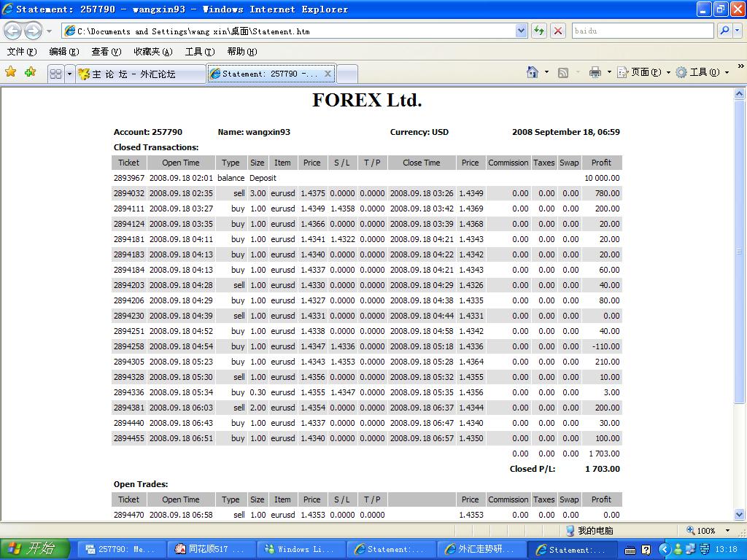
Task: Click the green Refresh arrows icon
Action: pyautogui.click(x=539, y=31)
